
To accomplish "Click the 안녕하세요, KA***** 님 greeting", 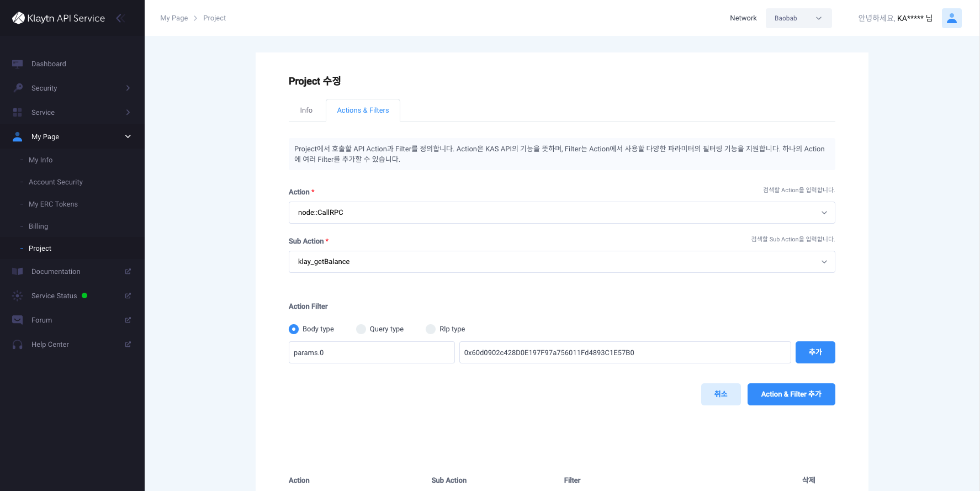I will (x=895, y=18).
